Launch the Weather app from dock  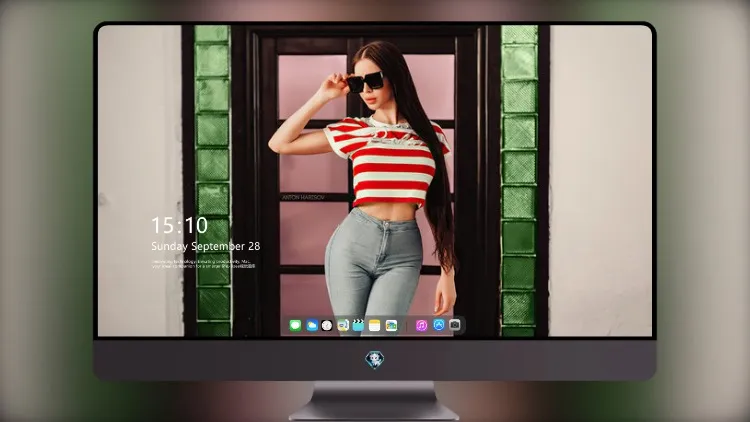311,325
